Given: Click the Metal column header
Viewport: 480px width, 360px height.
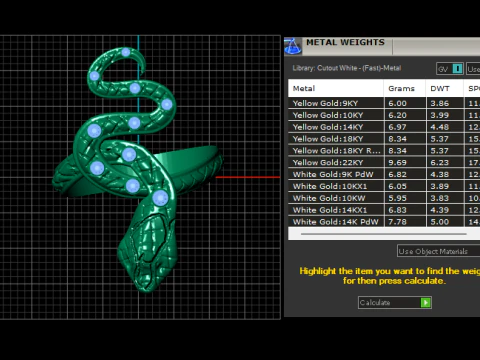Looking at the screenshot, I should click(336, 88).
